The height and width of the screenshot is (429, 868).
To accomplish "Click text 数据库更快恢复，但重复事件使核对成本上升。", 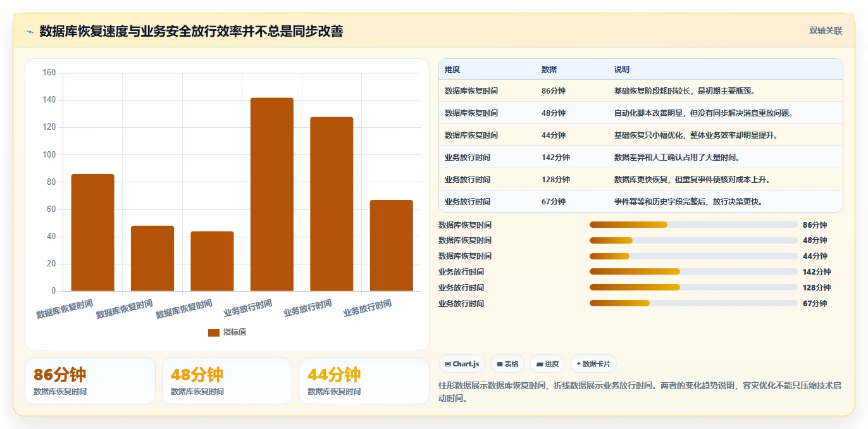I will tap(692, 180).
